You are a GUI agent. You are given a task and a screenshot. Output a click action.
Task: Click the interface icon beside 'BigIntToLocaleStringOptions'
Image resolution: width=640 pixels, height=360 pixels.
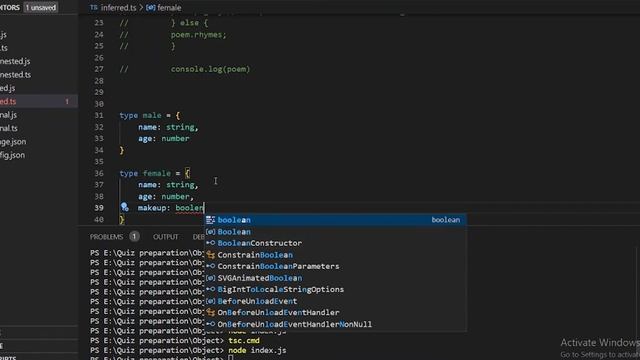pyautogui.click(x=211, y=289)
